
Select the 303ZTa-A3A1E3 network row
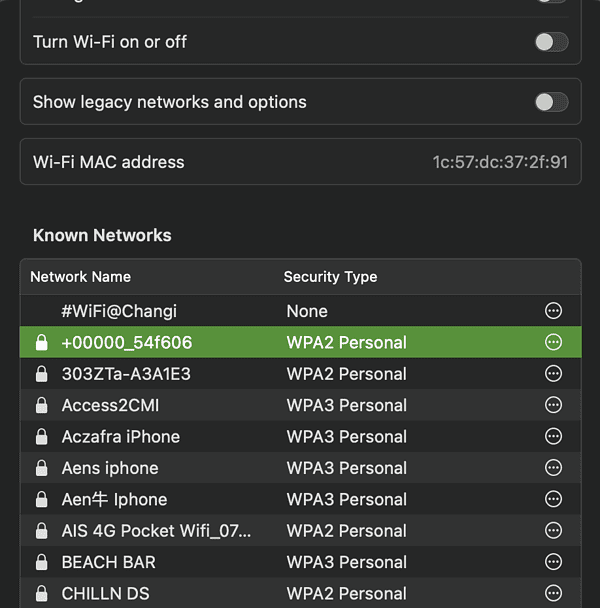click(301, 374)
